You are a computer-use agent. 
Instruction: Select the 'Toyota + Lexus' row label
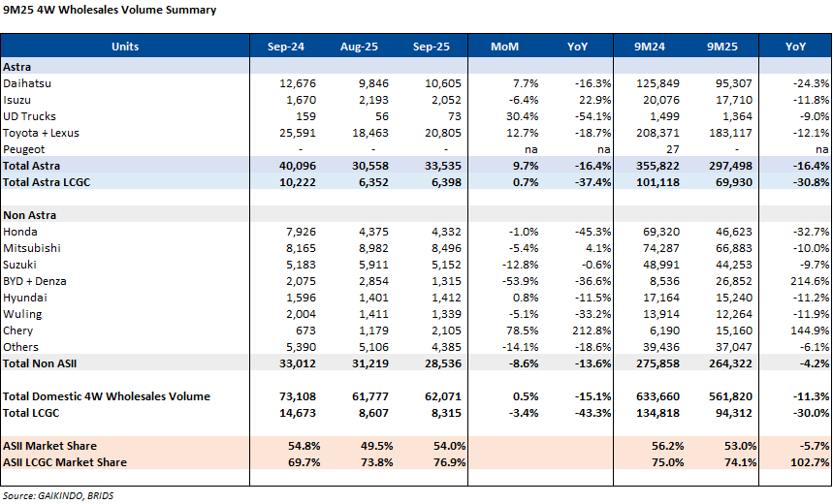41,133
